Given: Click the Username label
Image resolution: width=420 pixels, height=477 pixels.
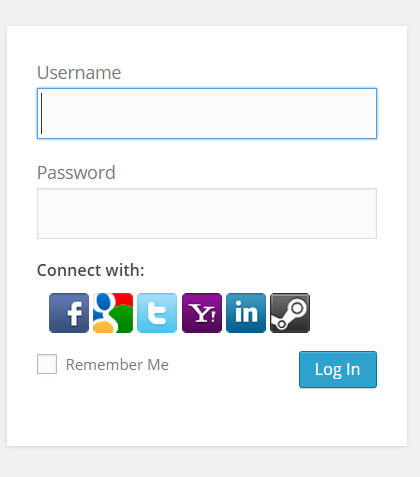Looking at the screenshot, I should 79,72.
